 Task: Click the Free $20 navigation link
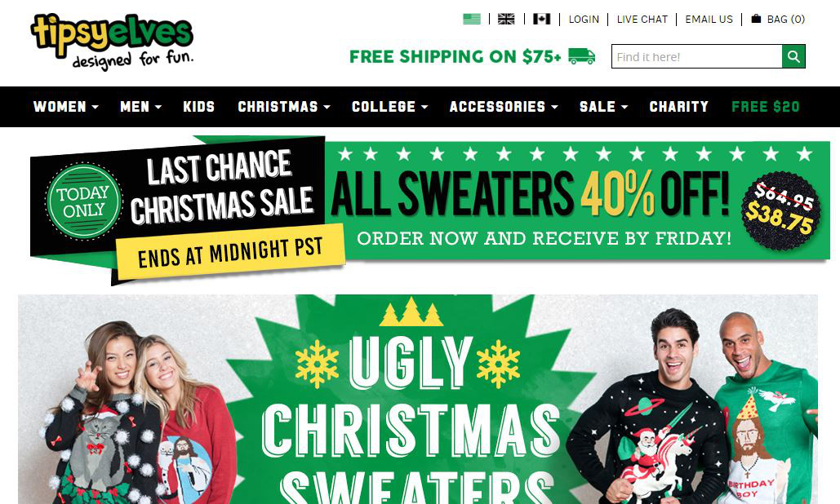tap(766, 107)
